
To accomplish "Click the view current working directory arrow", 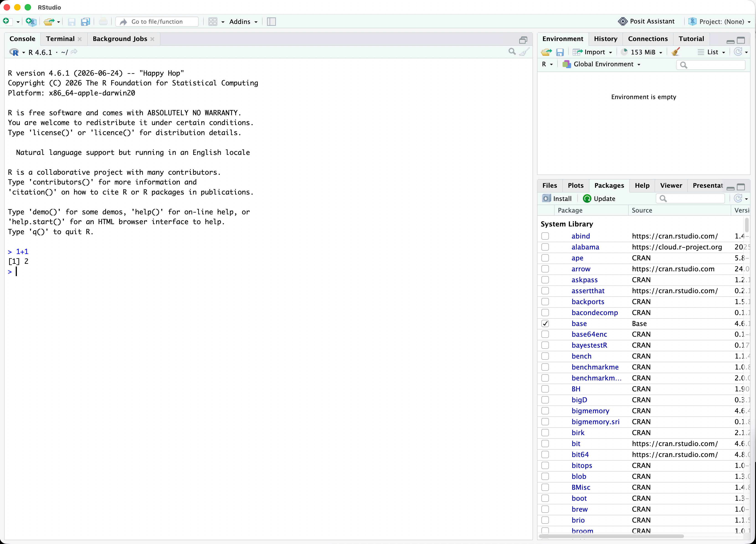I will coord(74,52).
